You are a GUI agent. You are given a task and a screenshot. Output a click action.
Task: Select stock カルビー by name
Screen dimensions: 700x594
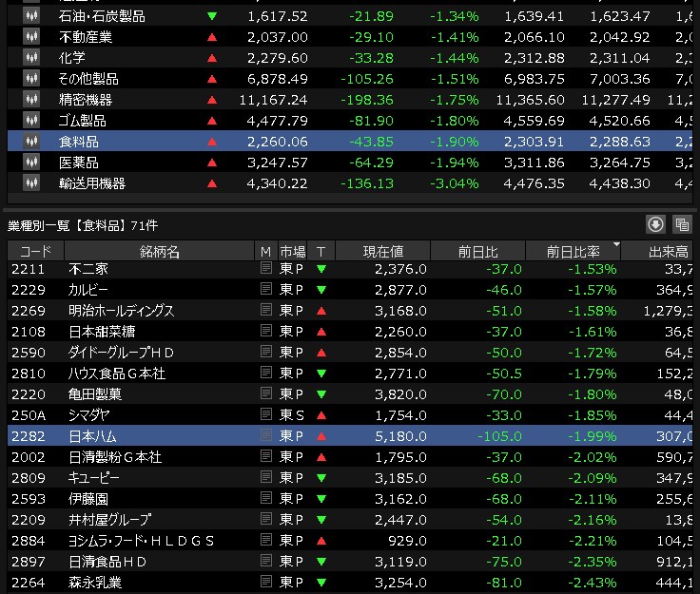(x=87, y=290)
